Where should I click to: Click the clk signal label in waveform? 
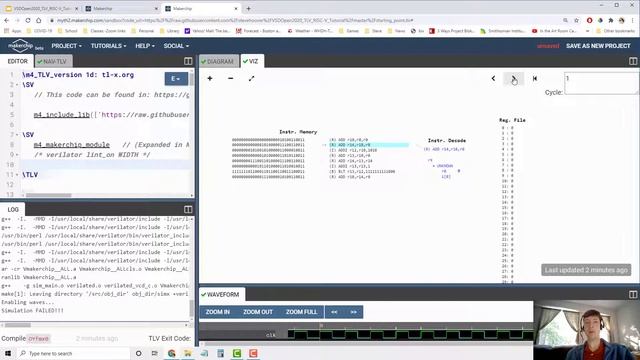pos(271,335)
